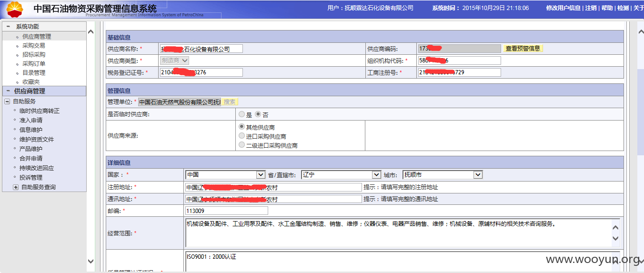Expand the 自助服务查询 tree node
This screenshot has width=644, height=273.
coord(16,187)
